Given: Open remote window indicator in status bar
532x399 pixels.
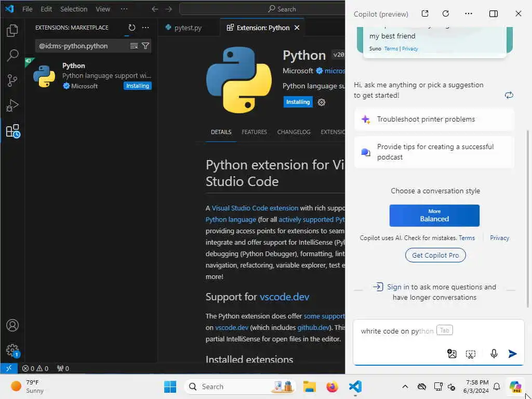Looking at the screenshot, I should click(x=9, y=368).
